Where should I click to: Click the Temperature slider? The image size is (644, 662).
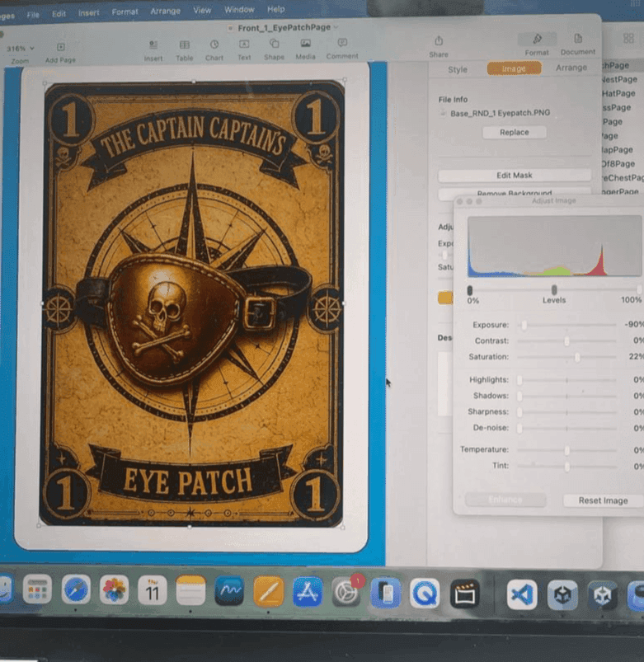[x=566, y=450]
